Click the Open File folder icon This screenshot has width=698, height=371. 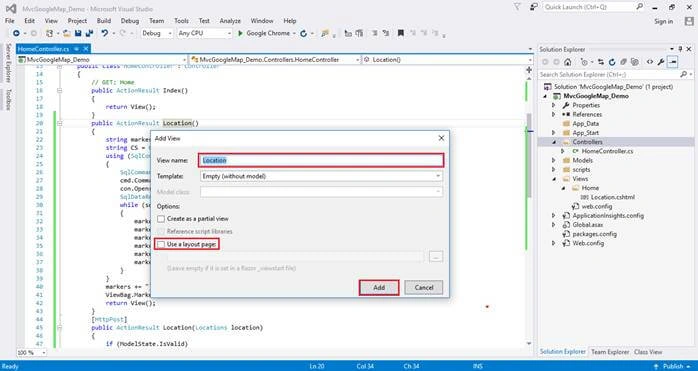coord(67,33)
